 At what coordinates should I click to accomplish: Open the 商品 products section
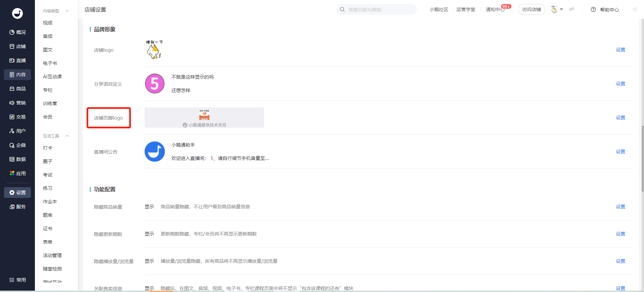[x=17, y=89]
